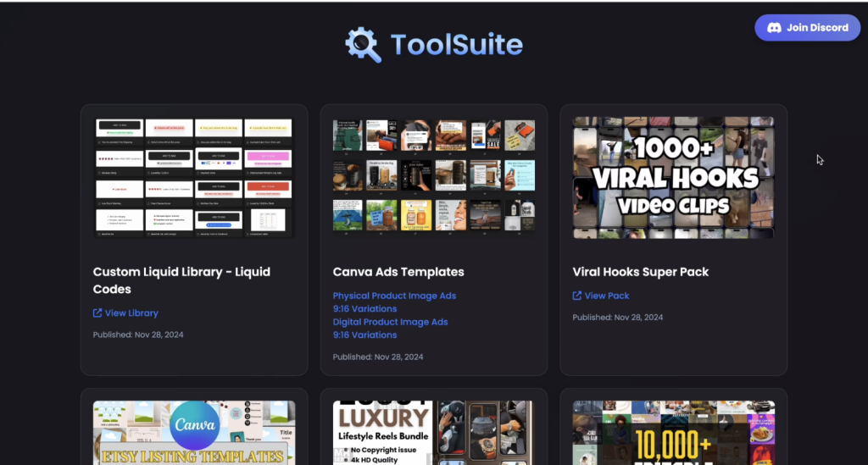The height and width of the screenshot is (465, 868).
Task: Click Custom Liquid Library - Liquid Codes title
Action: pyautogui.click(x=181, y=280)
